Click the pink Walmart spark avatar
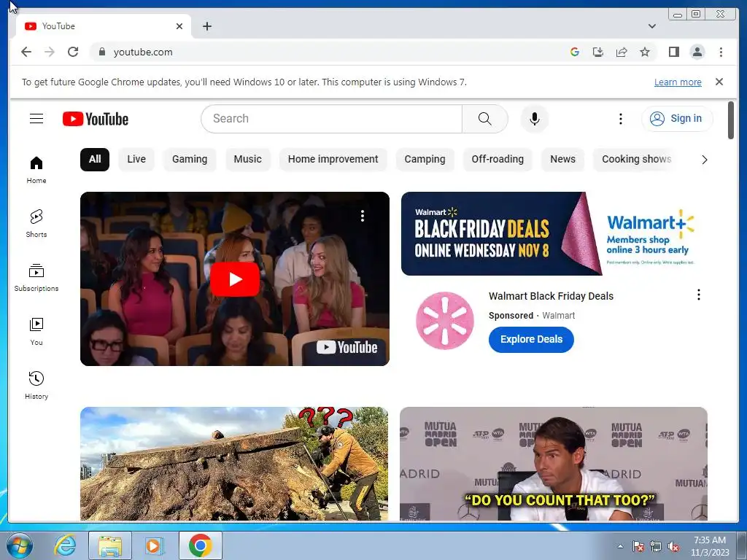The width and height of the screenshot is (747, 560). click(x=445, y=321)
